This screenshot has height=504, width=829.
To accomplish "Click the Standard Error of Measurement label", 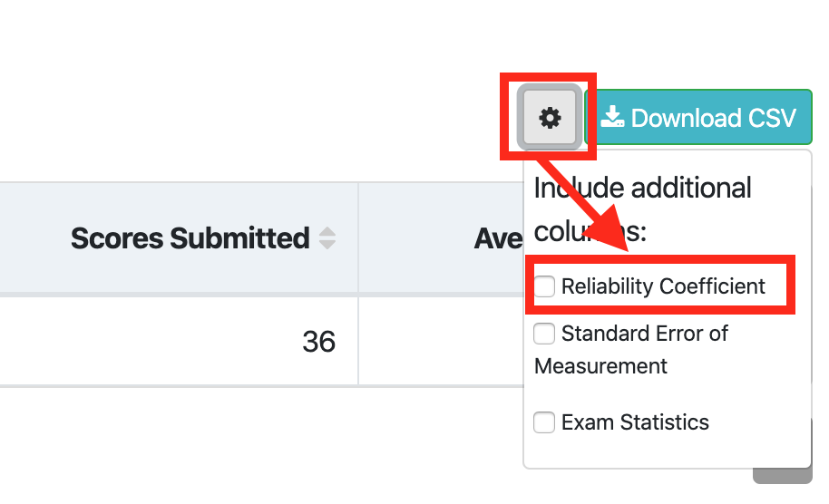I will 631,350.
